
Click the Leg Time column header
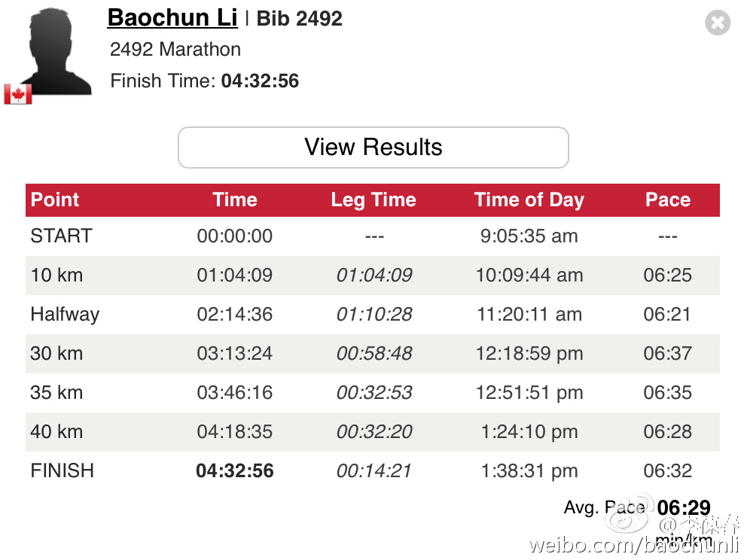click(374, 199)
